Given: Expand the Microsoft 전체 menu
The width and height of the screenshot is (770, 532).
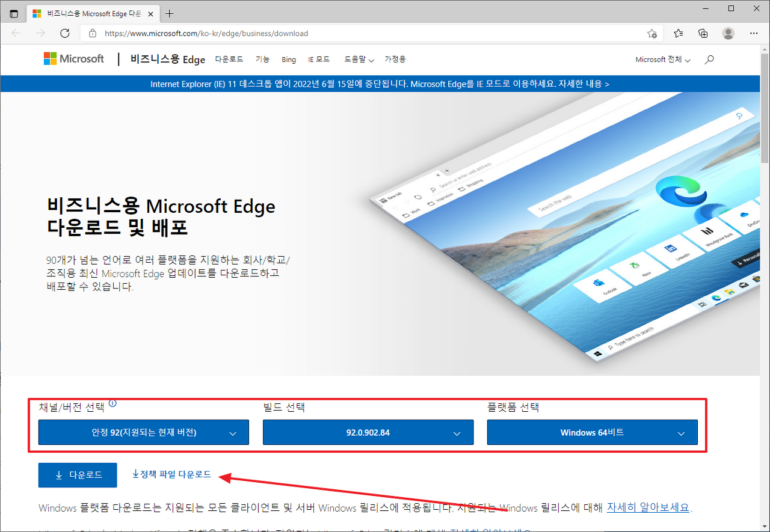Looking at the screenshot, I should pyautogui.click(x=663, y=60).
